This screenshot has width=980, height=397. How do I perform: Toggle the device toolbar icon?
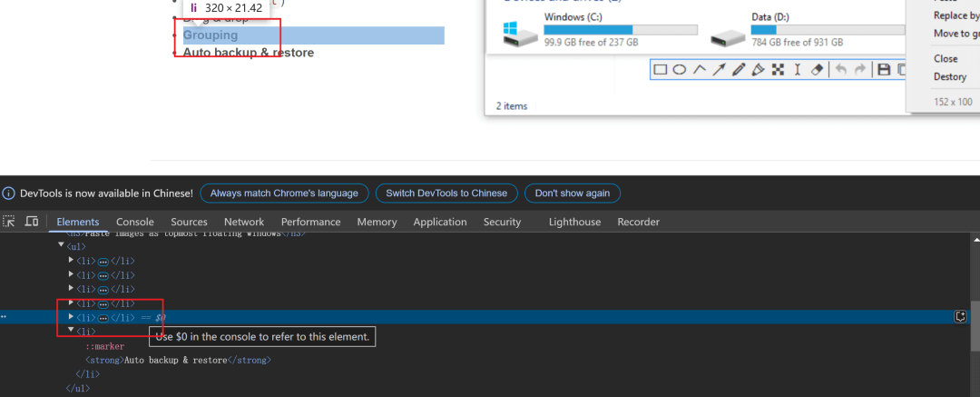(x=31, y=222)
